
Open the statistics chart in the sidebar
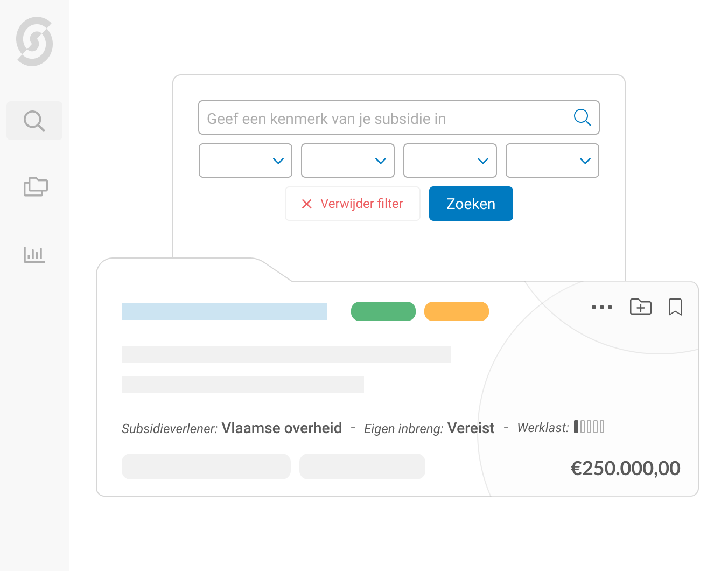point(34,254)
